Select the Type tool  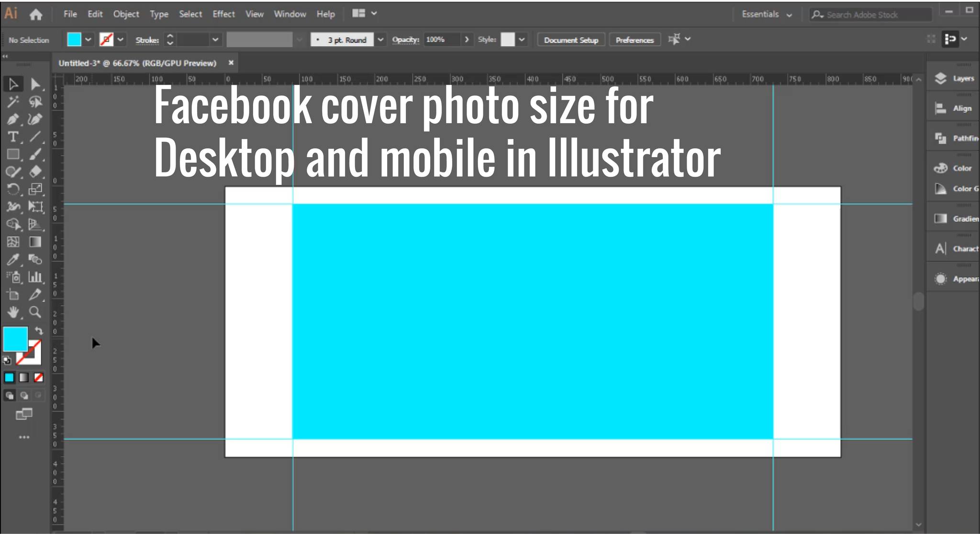[x=13, y=137]
